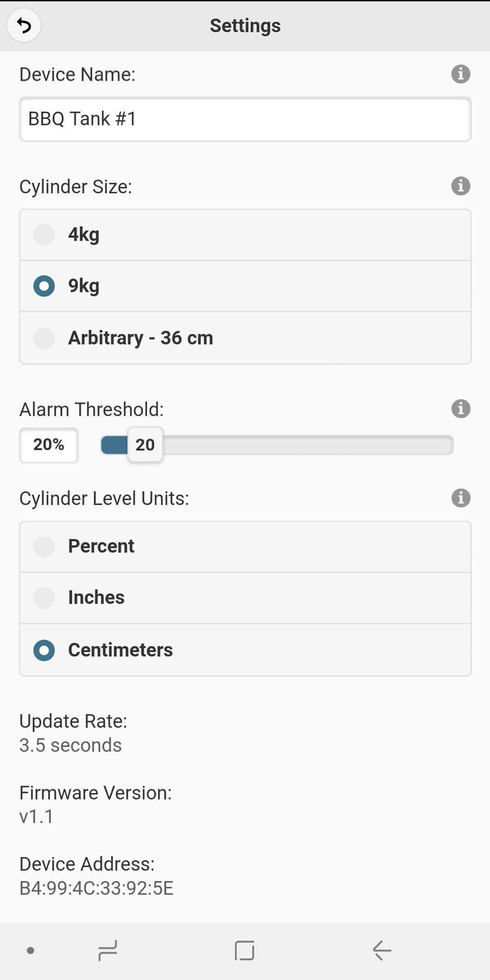This screenshot has width=490, height=980.
Task: Tap the home square navigation button
Action: pos(245,950)
